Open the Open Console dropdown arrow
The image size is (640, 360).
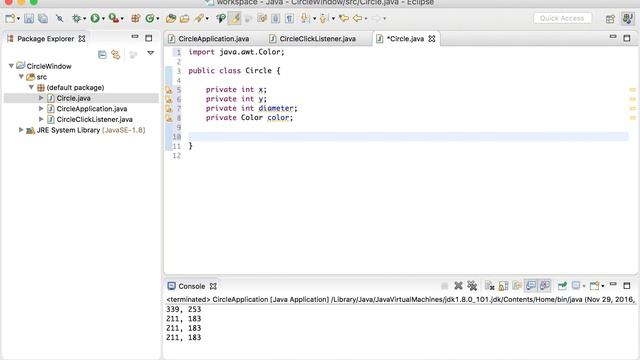coord(603,286)
